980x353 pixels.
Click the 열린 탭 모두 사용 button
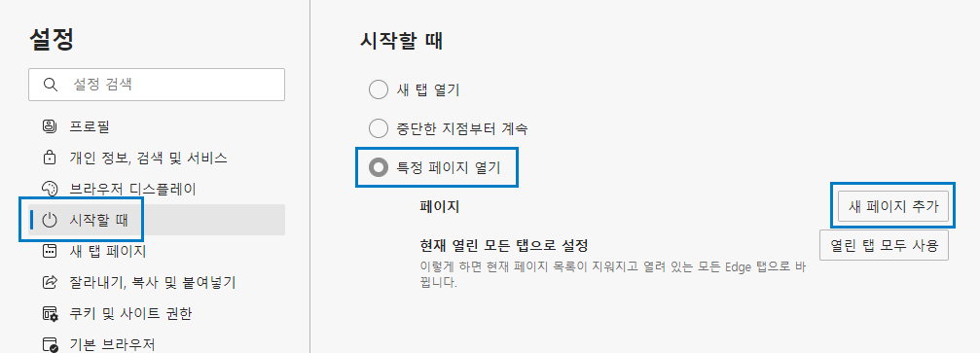tap(884, 245)
